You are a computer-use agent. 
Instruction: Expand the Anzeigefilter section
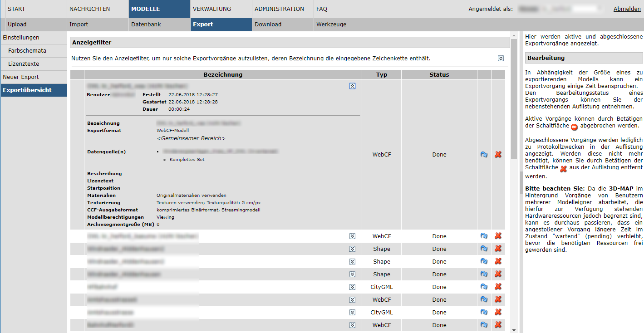pyautogui.click(x=501, y=59)
